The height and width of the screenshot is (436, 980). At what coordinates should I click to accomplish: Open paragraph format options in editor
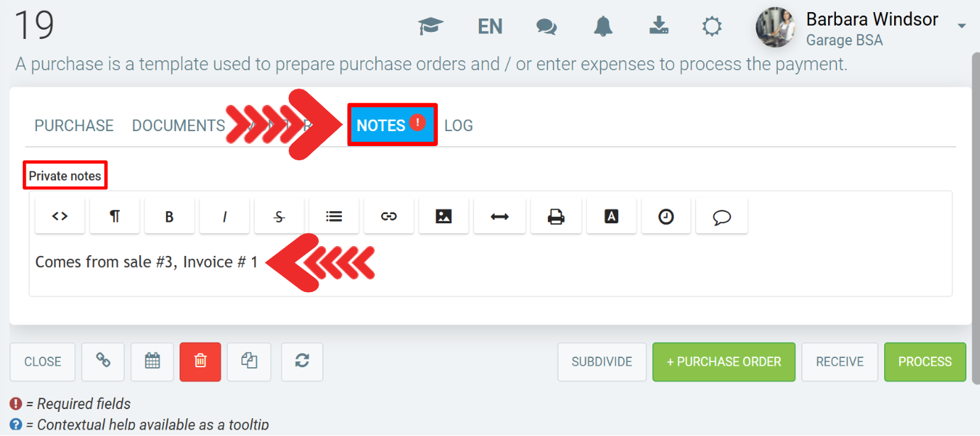click(114, 216)
